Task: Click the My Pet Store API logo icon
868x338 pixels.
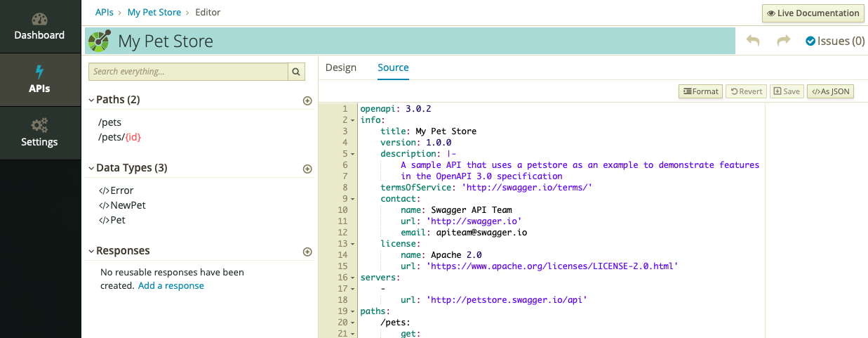Action: 99,41
